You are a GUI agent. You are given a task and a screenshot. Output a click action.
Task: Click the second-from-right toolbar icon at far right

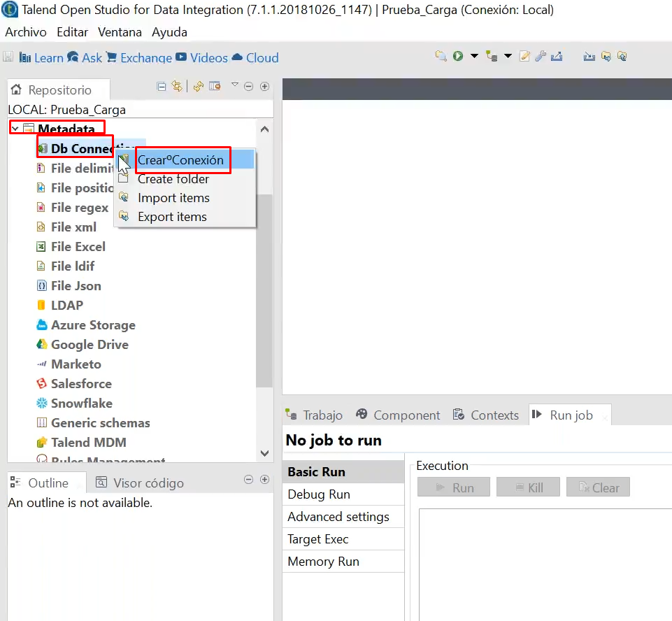click(606, 56)
